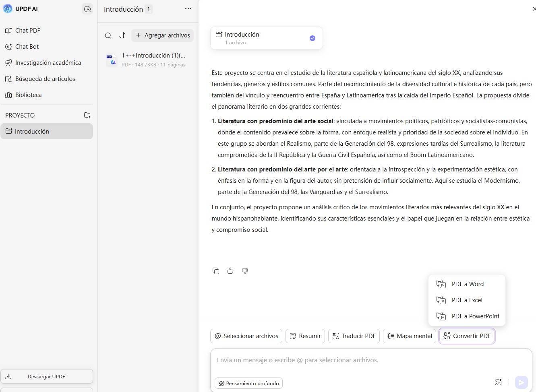Choose PDF a Word option
The height and width of the screenshot is (392, 536).
[467, 284]
